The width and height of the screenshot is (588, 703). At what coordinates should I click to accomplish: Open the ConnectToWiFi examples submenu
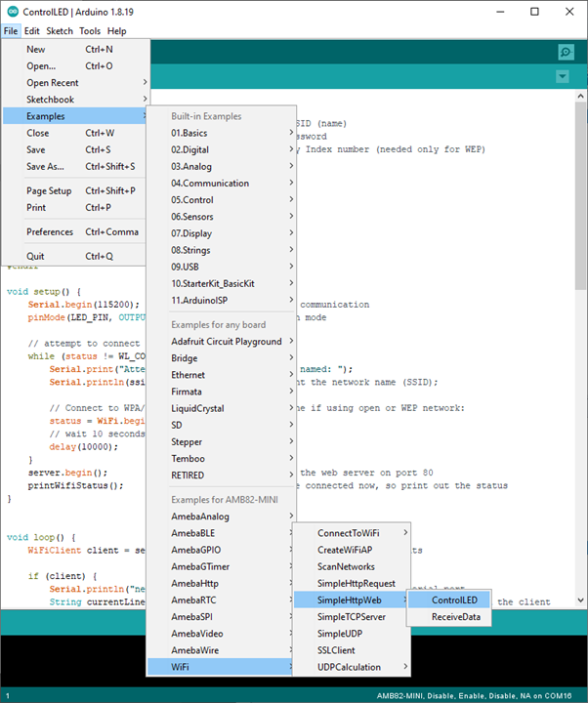click(x=348, y=533)
